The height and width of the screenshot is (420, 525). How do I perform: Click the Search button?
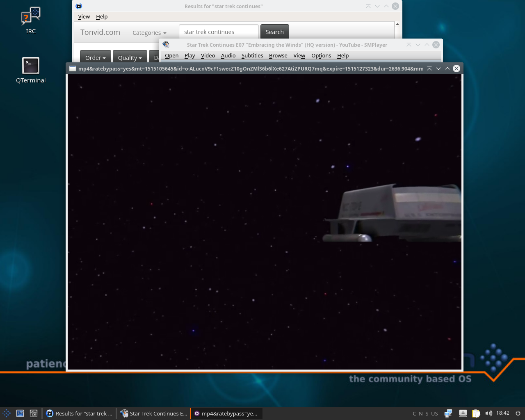coord(275,32)
